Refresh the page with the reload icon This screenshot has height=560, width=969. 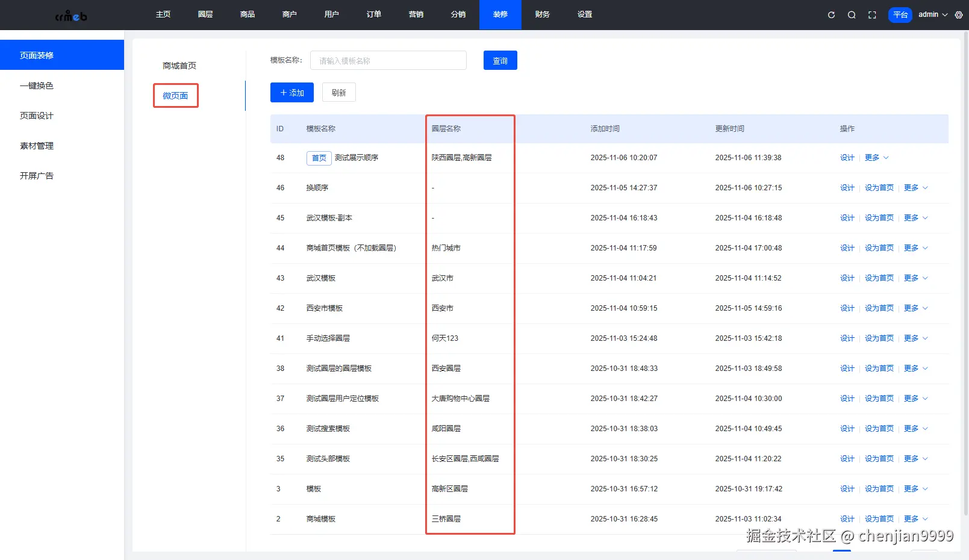pos(831,15)
